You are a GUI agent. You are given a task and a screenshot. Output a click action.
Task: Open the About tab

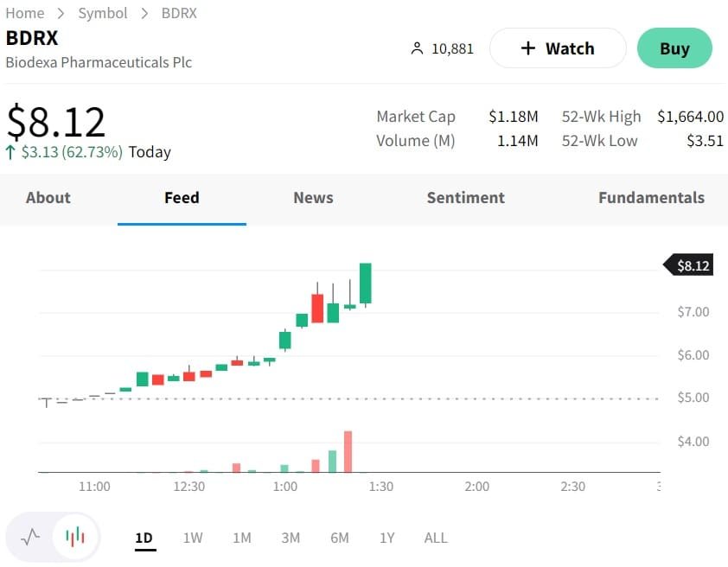click(48, 198)
